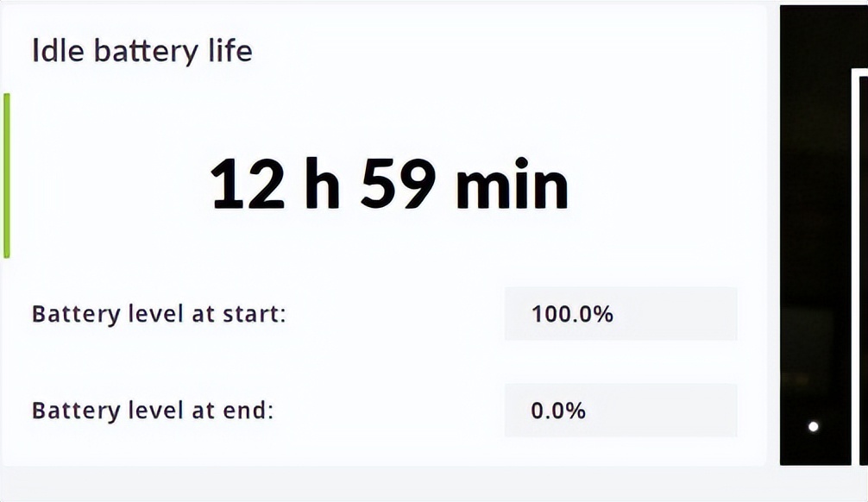Click the 'Battery level at end:' label
Viewport: 868px width, 502px height.
click(x=153, y=410)
